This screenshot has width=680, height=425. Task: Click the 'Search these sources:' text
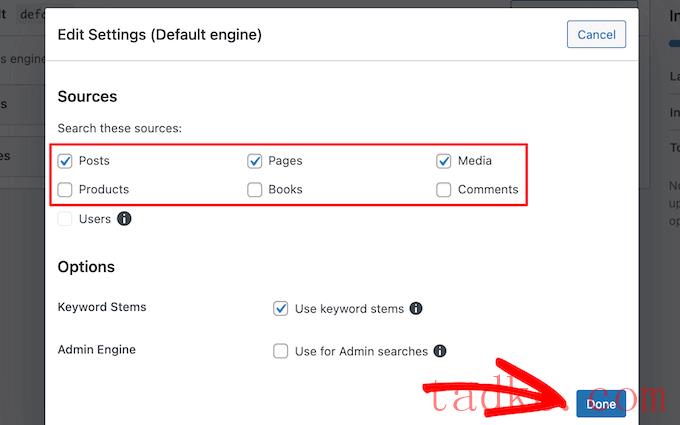tap(119, 128)
